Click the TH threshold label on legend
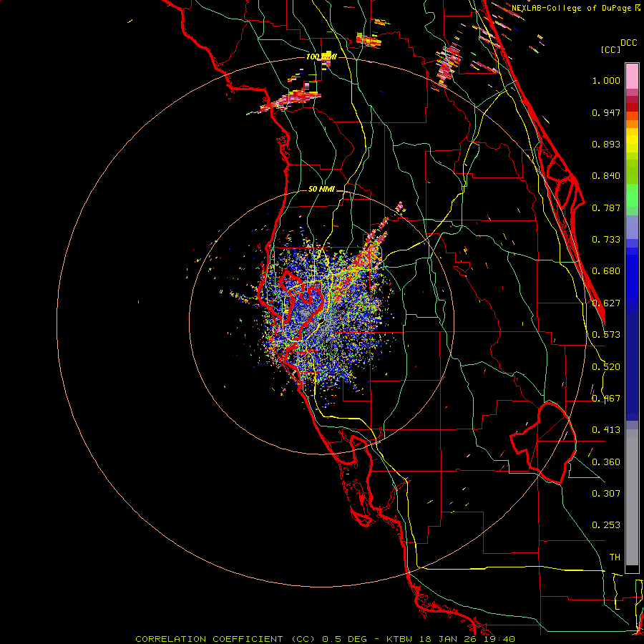Image resolution: width=644 pixels, height=644 pixels. click(x=615, y=557)
